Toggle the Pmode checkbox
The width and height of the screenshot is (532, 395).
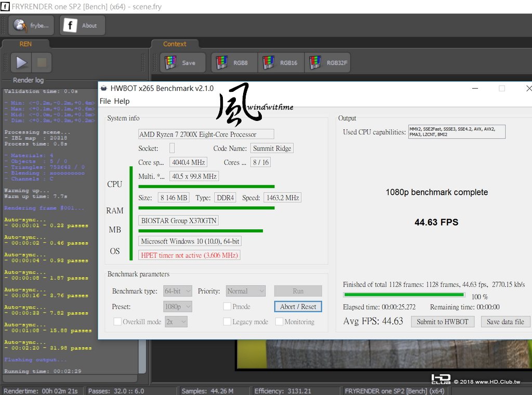(x=228, y=307)
